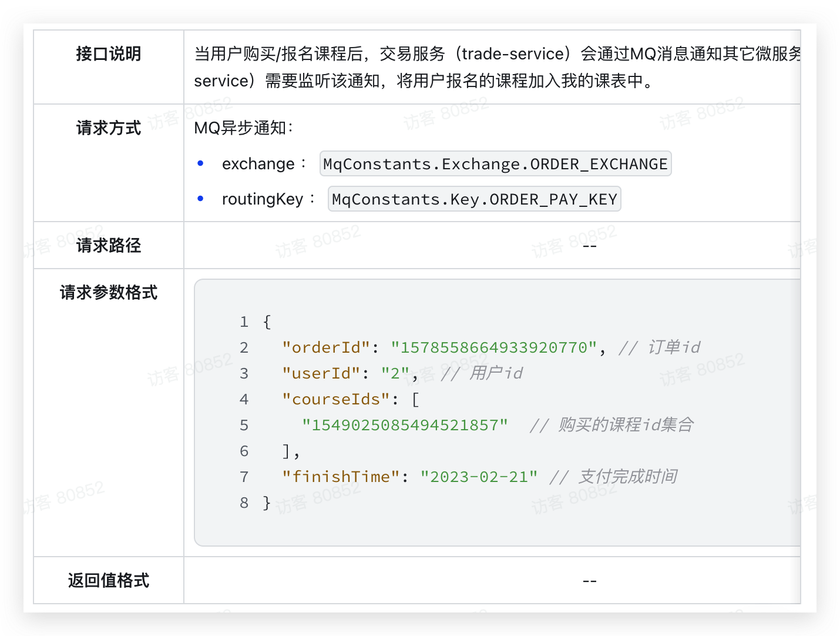Select the 请求路径 row header
Viewport: 840px width, 636px height.
coord(109,245)
